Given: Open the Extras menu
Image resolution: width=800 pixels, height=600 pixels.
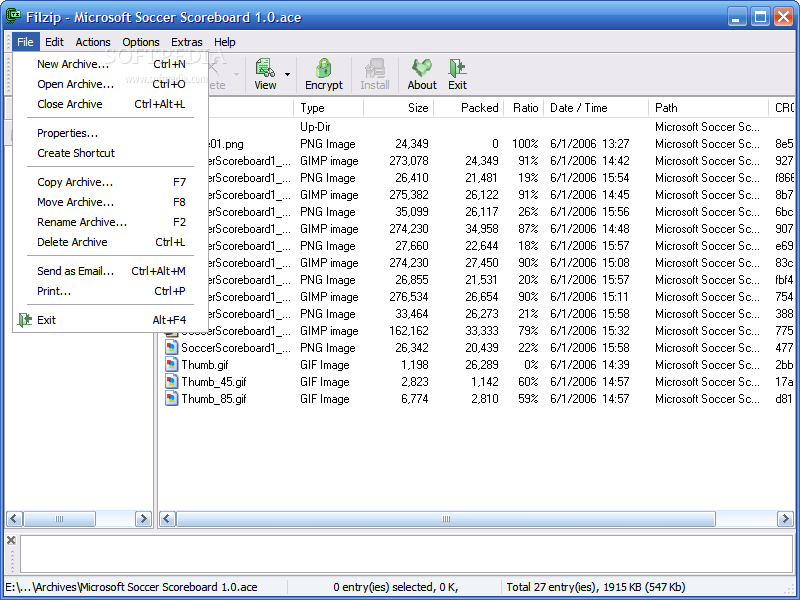Looking at the screenshot, I should pos(187,42).
